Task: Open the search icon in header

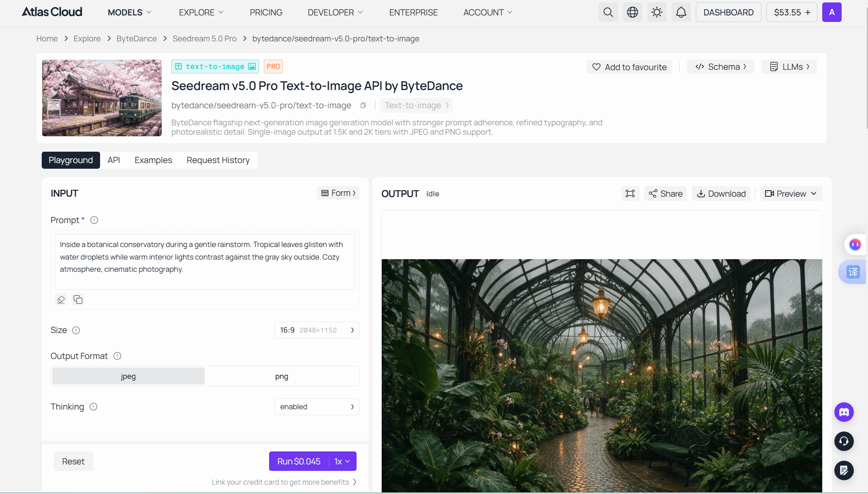Action: click(x=608, y=12)
